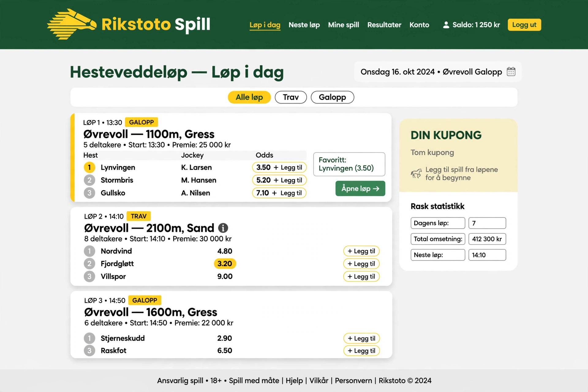Viewport: 588px width, 392px height.
Task: Open the Konto menu item
Action: (x=419, y=25)
